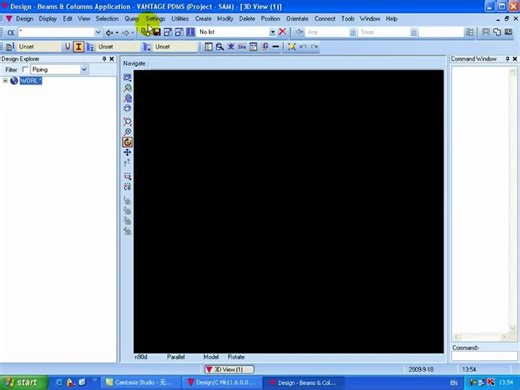Click the blue columns list icon
Image resolution: width=520 pixels, height=390 pixels.
[x=190, y=32]
